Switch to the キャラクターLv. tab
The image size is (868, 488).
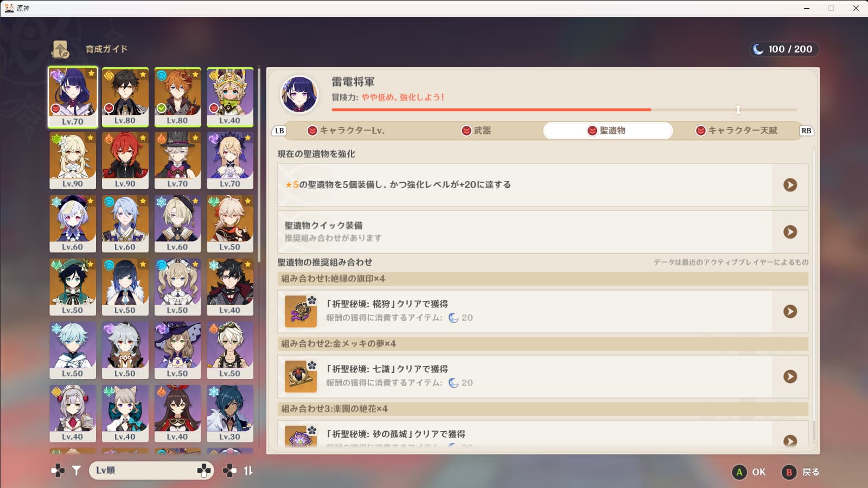tap(346, 131)
